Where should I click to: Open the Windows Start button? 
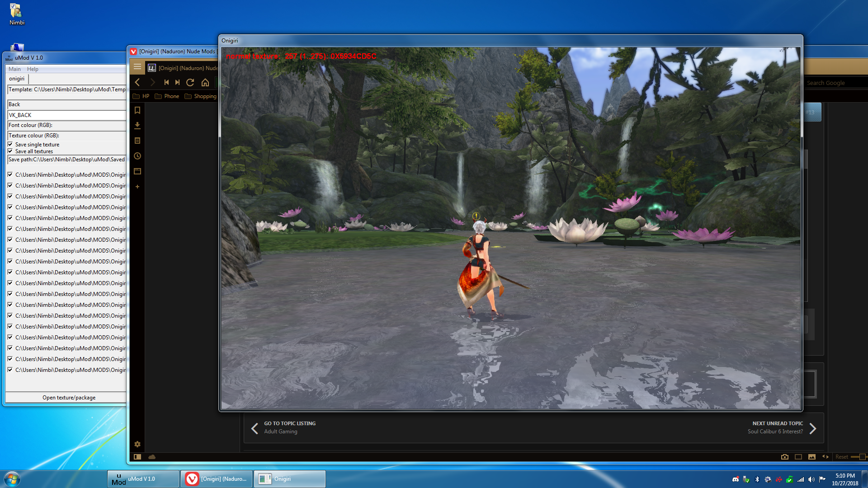coord(12,479)
